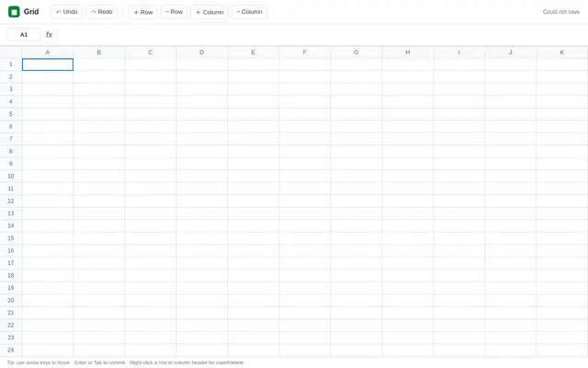Click the arrow keys tip in footer
Viewport: 588px width, 368px height.
click(39, 362)
